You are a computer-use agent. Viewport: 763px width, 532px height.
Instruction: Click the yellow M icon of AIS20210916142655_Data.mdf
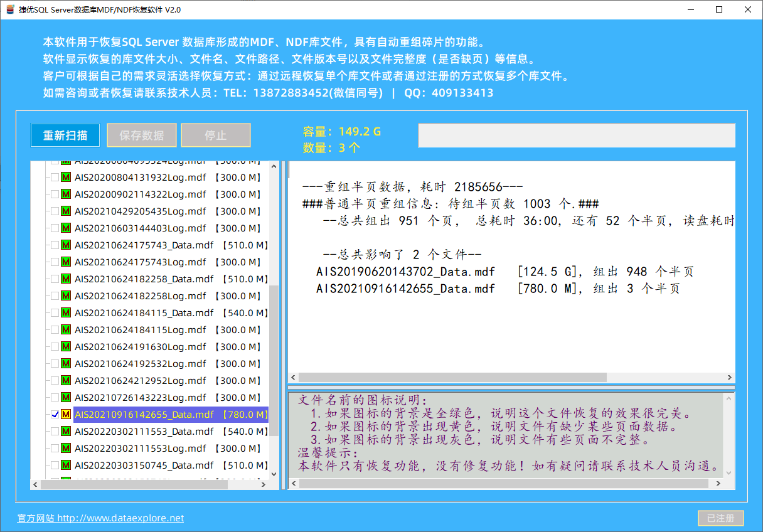65,415
